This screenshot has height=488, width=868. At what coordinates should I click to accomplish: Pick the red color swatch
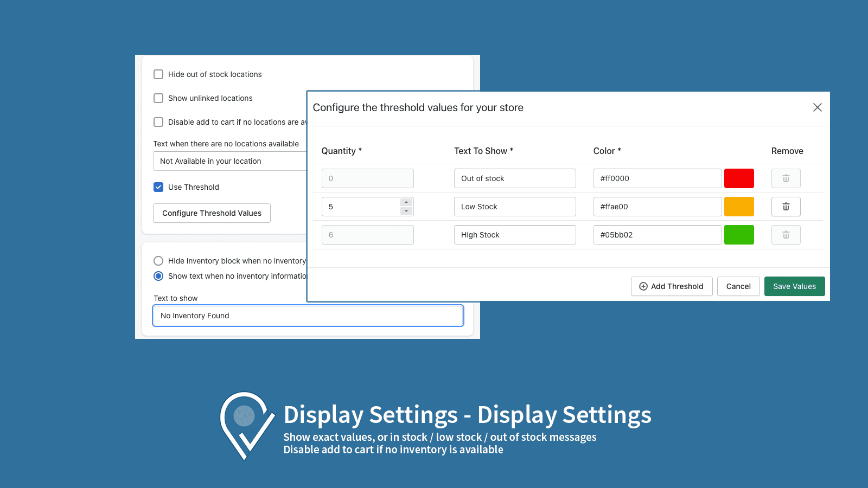pos(739,178)
